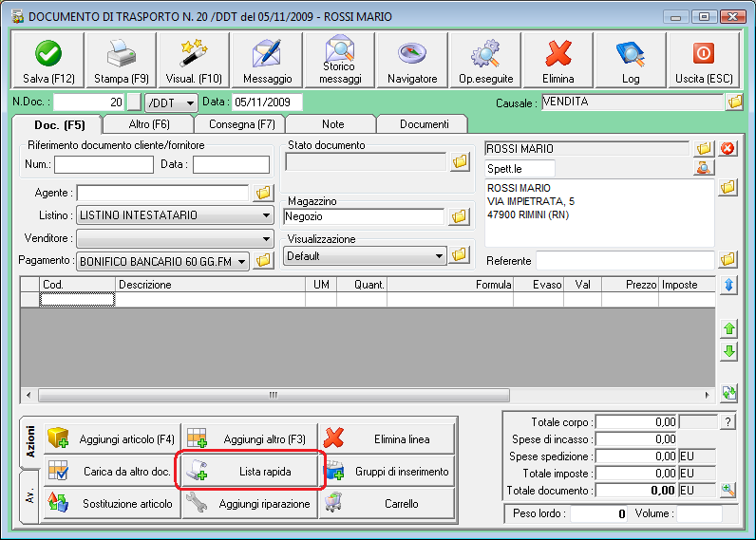Open the Pagamento folder icon
The width and height of the screenshot is (756, 540).
coord(263,261)
